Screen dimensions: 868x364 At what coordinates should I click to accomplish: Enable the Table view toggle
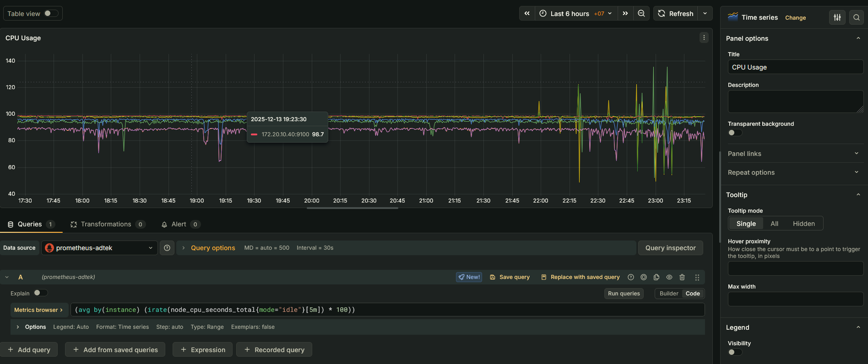point(51,14)
